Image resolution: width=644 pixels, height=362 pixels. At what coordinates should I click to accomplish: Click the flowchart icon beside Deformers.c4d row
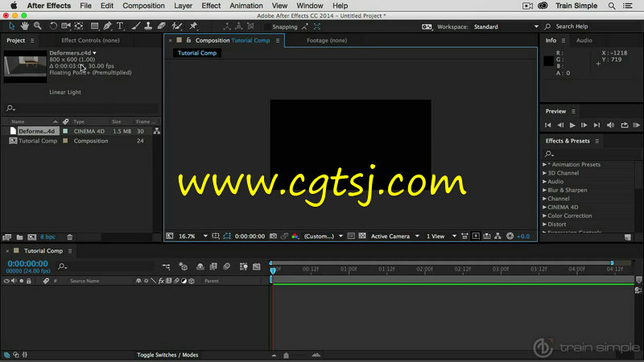pyautogui.click(x=156, y=131)
